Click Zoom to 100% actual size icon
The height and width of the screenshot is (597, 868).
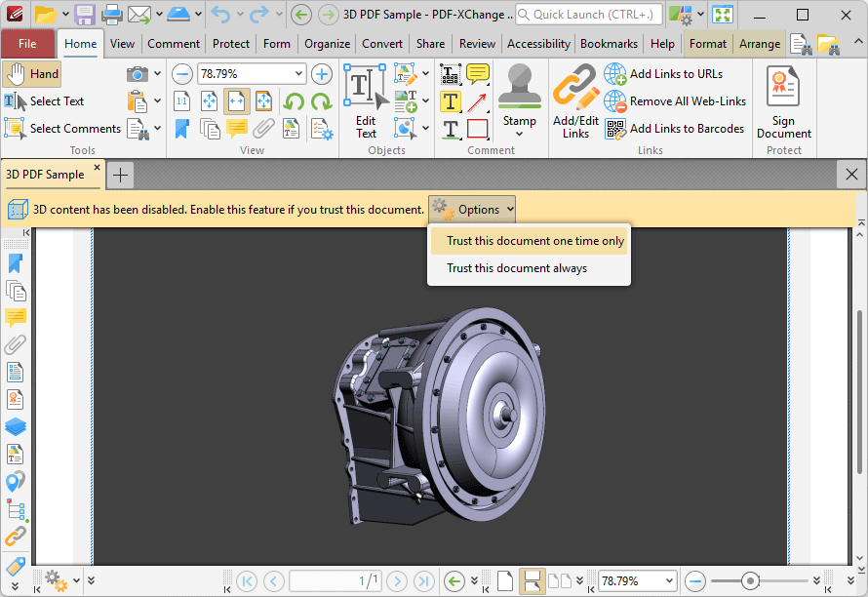coord(182,101)
